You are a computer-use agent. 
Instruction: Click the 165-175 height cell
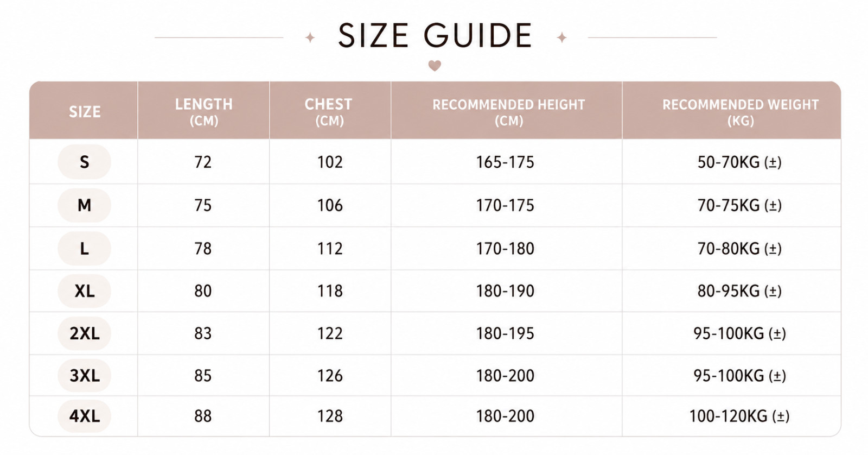tap(507, 162)
